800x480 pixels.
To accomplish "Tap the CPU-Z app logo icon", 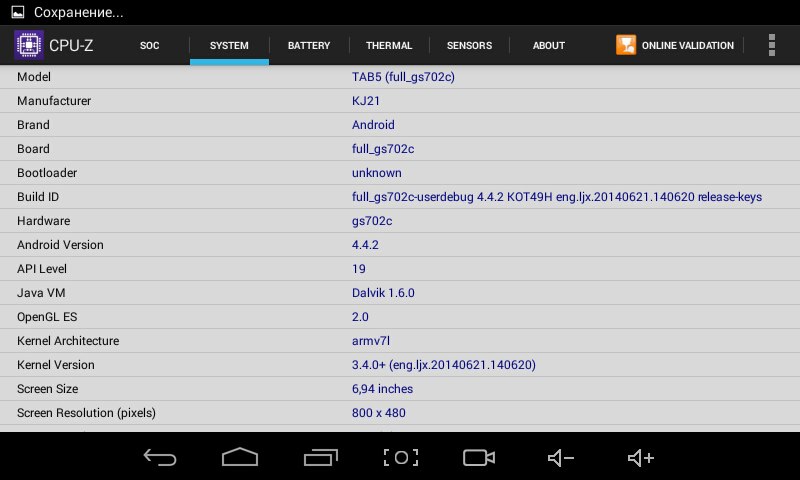I will (x=29, y=45).
